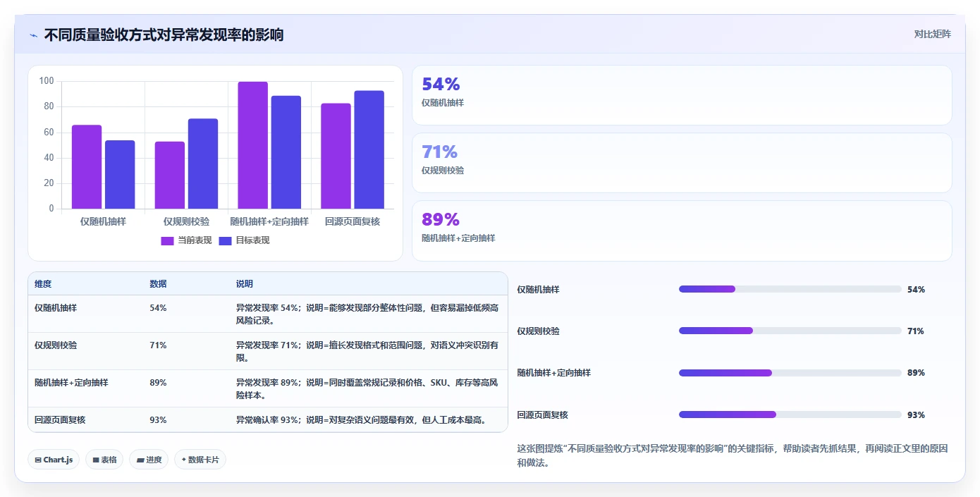The image size is (980, 497).
Task: Click the purple 仅规则校验 current-performance bar
Action: pos(170,176)
